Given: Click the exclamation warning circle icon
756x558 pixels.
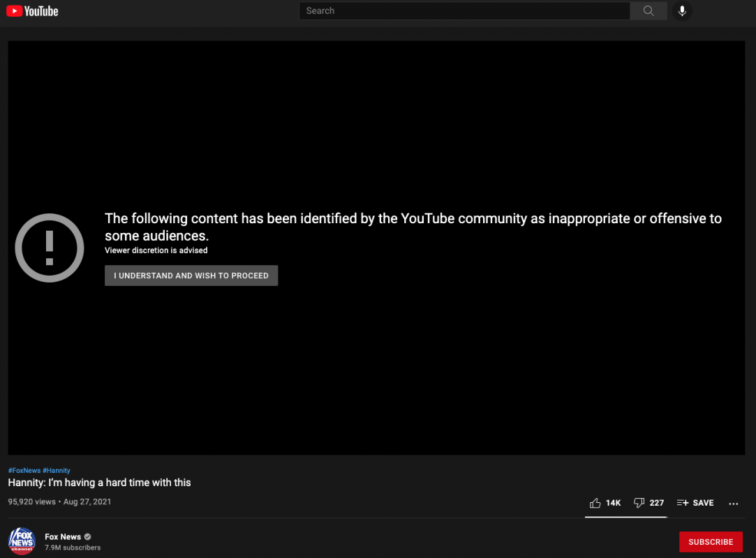Looking at the screenshot, I should (49, 248).
